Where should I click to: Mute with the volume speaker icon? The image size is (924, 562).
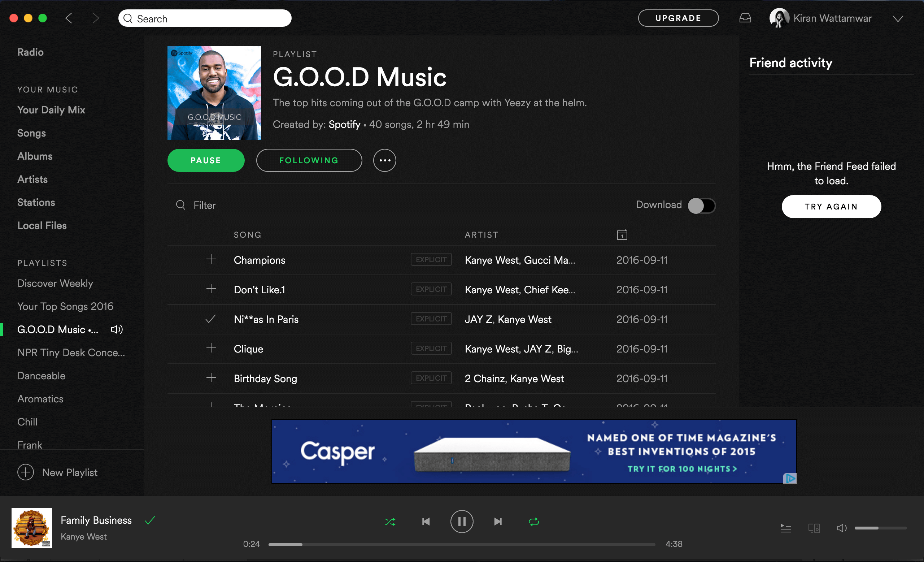click(x=841, y=528)
